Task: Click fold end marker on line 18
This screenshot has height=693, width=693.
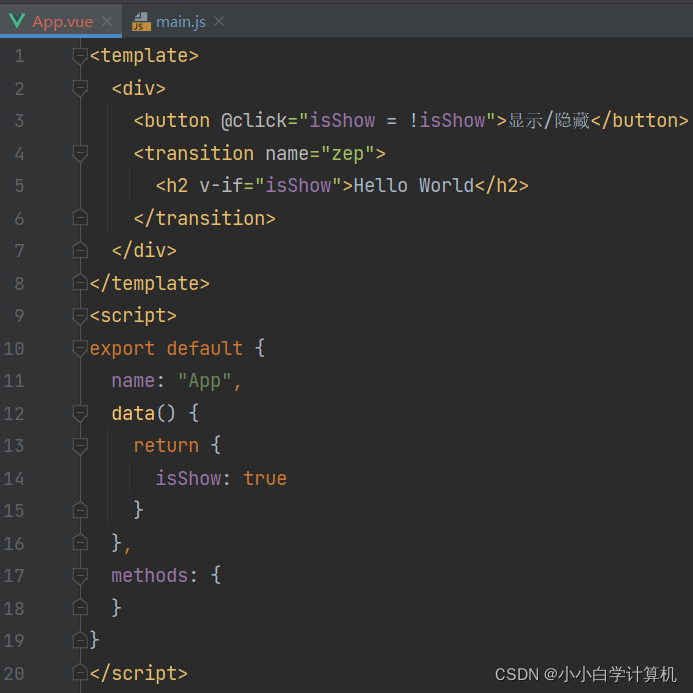Action: pos(80,608)
